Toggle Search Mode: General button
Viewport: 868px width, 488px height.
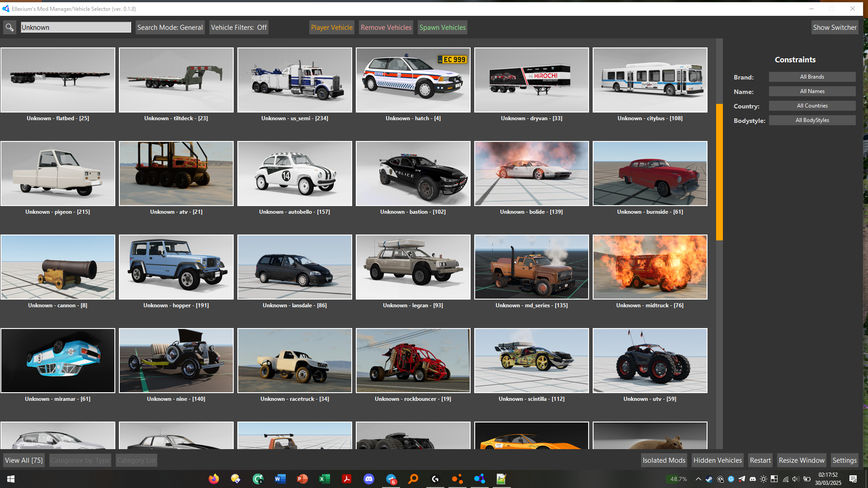pyautogui.click(x=170, y=28)
